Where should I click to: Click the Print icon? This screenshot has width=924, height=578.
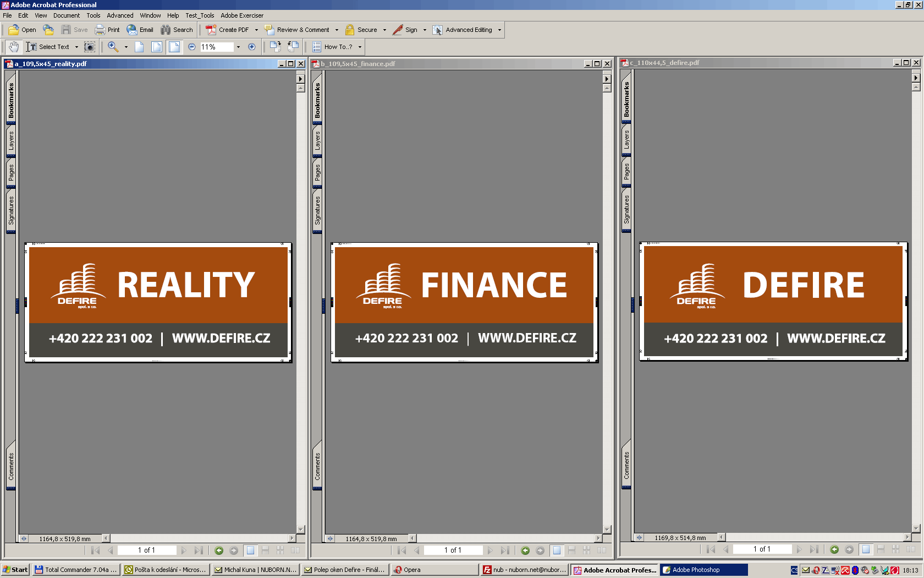tap(107, 30)
